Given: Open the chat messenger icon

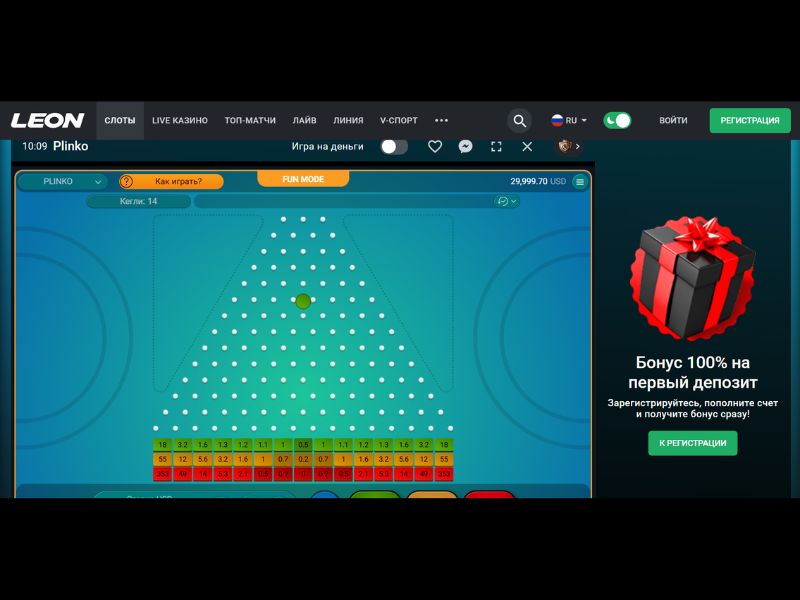Looking at the screenshot, I should click(465, 146).
